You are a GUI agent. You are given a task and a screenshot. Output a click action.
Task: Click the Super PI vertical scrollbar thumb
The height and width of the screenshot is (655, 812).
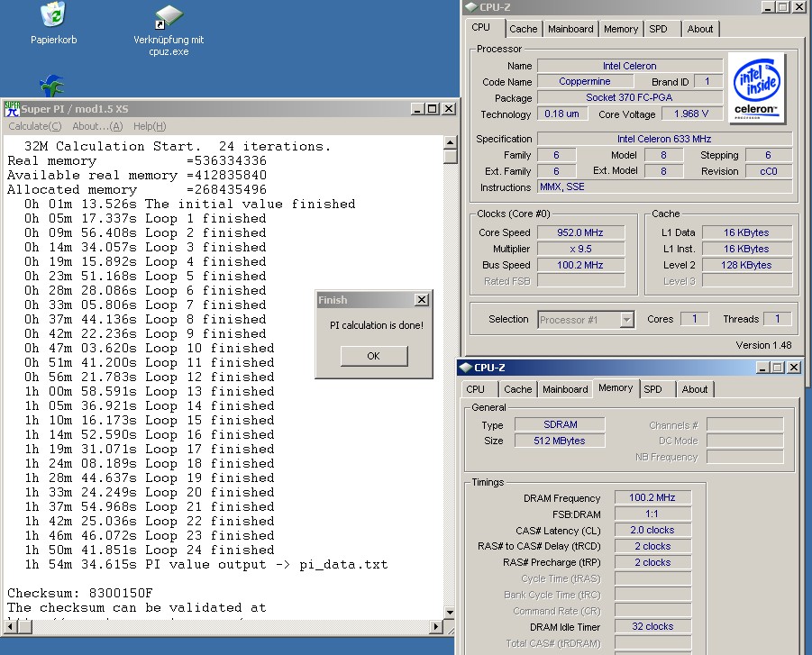coord(450,157)
